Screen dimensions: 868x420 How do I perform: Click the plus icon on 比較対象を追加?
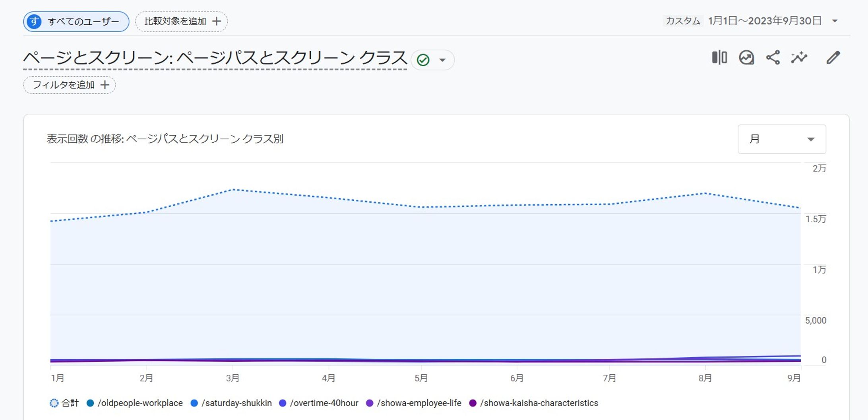pos(217,21)
